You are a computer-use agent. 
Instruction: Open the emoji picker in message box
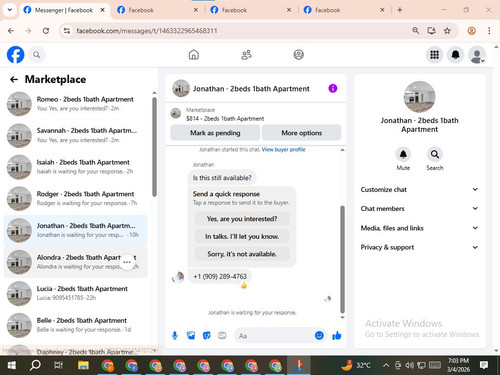tap(319, 335)
